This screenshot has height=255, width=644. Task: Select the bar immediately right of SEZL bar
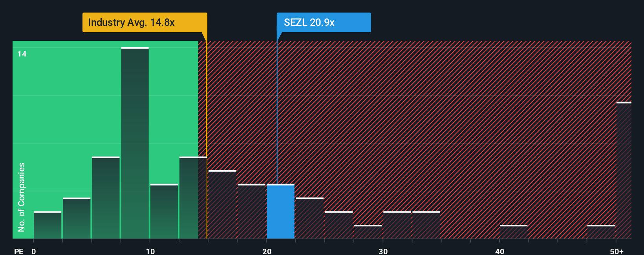[x=309, y=218]
